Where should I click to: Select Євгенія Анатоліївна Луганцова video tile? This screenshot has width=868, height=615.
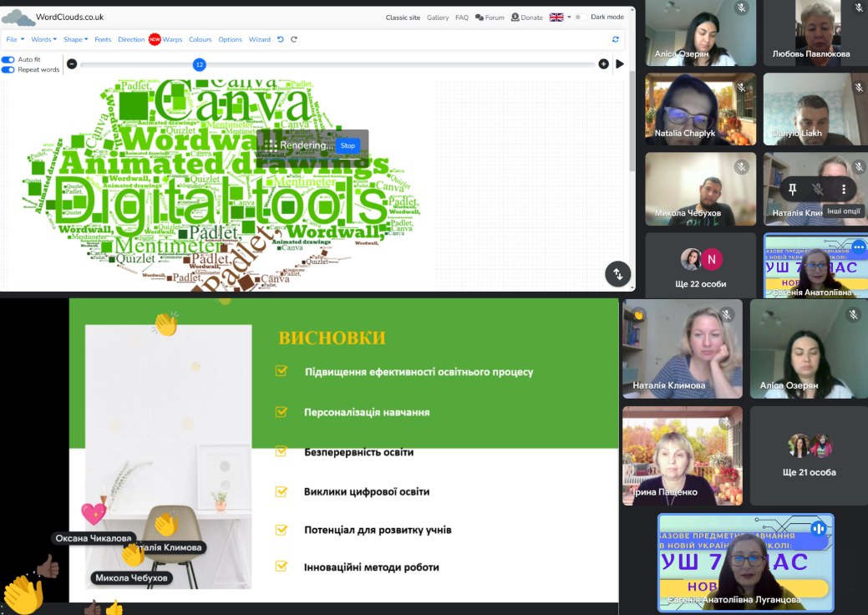coord(746,562)
